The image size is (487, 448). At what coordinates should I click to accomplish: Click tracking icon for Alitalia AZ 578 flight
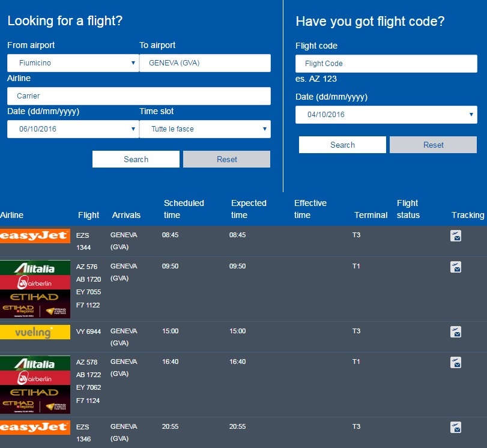456,362
